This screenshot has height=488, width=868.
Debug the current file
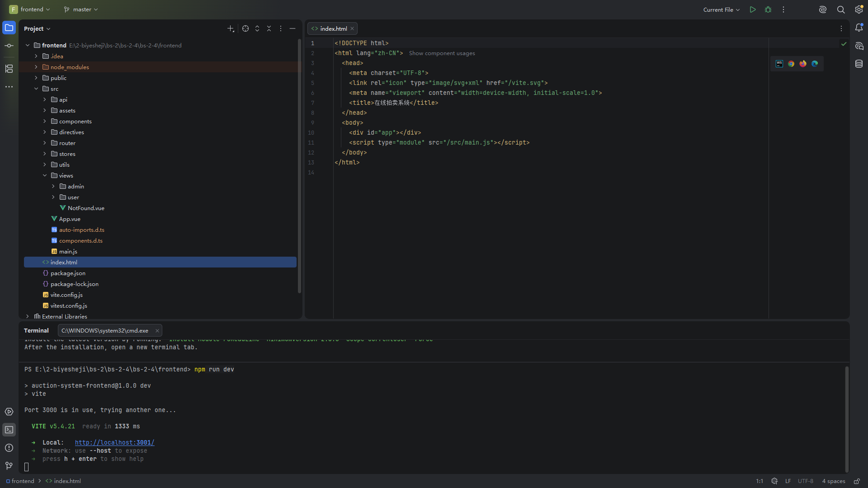(768, 9)
